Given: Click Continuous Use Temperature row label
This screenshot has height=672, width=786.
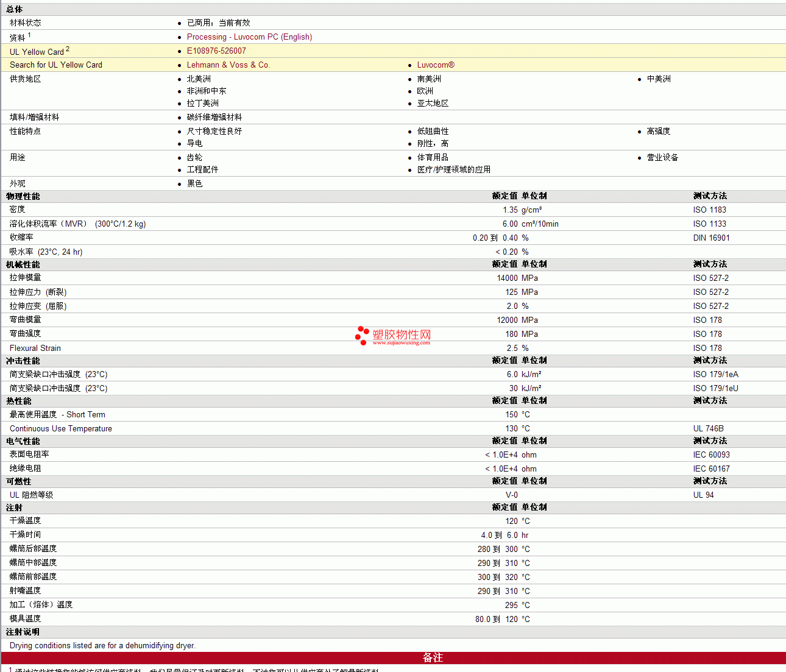Looking at the screenshot, I should coord(61,428).
